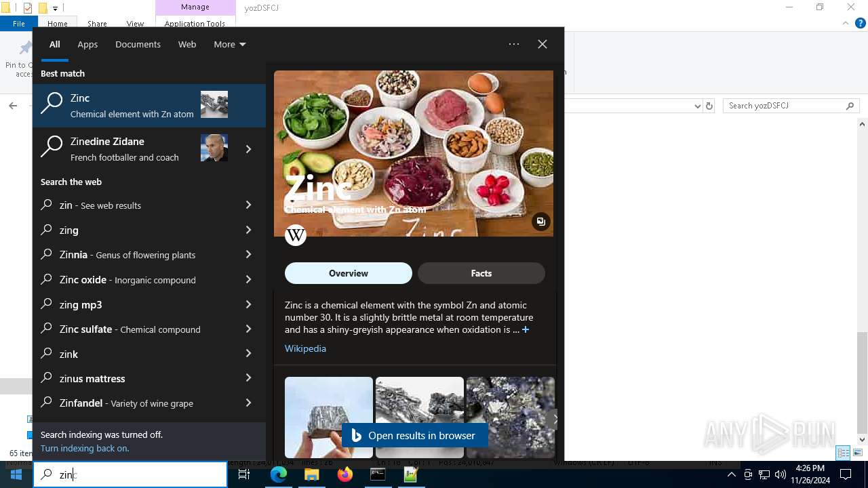Image resolution: width=868 pixels, height=488 pixels.
Task: Close the search panel with X
Action: point(542,44)
